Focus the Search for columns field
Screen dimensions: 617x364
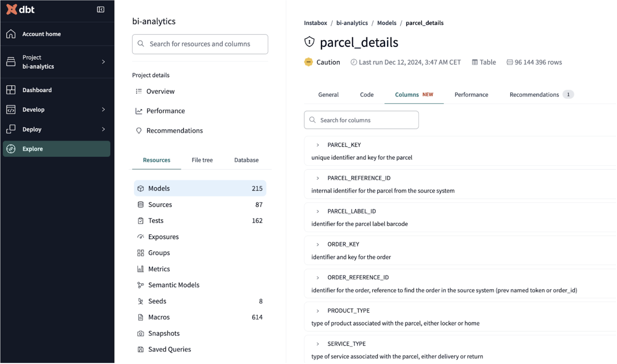(361, 120)
